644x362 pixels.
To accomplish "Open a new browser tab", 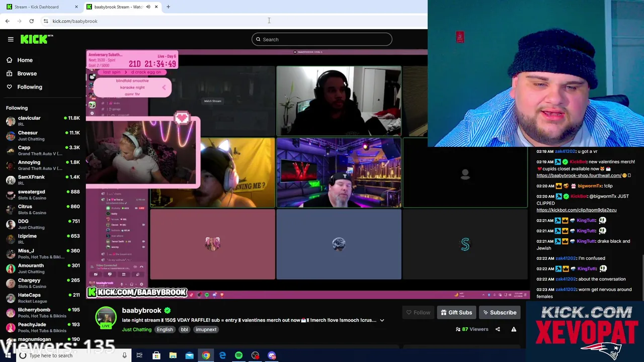I will 168,7.
